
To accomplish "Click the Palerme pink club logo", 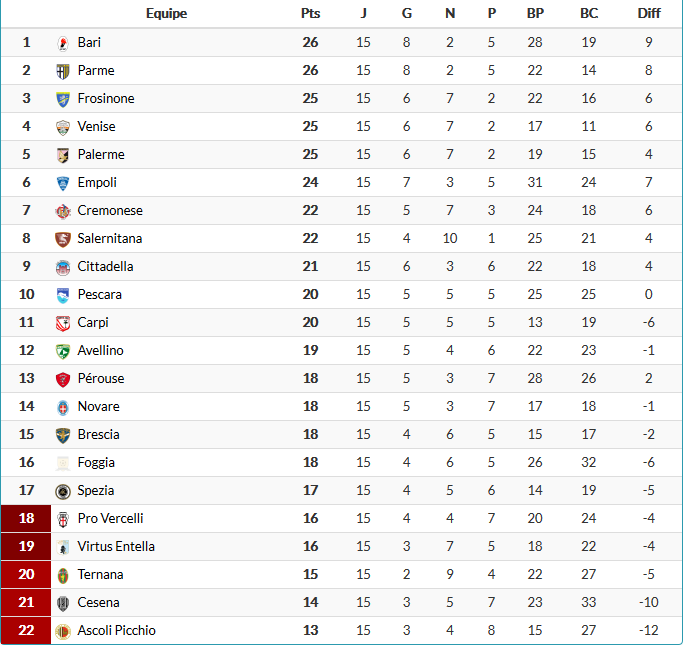I will [x=63, y=155].
